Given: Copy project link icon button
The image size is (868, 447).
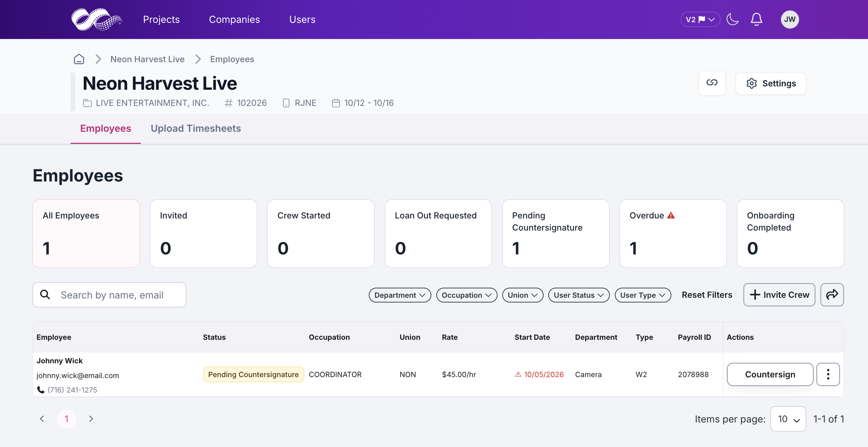Looking at the screenshot, I should (712, 83).
